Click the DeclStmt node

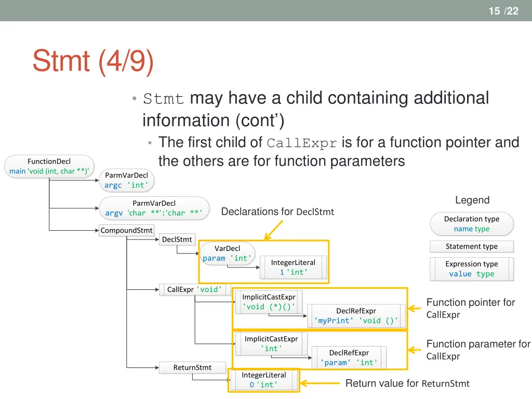[177, 240]
